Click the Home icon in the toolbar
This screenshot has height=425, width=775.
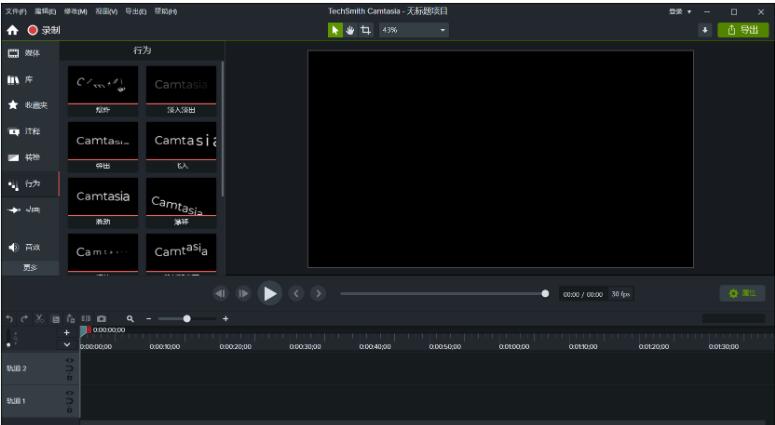(13, 30)
